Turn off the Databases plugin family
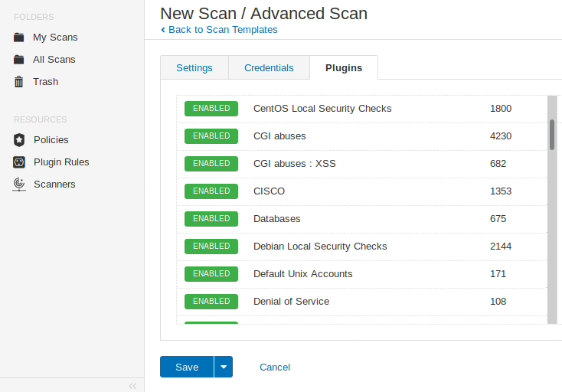This screenshot has height=392, width=562. click(211, 219)
